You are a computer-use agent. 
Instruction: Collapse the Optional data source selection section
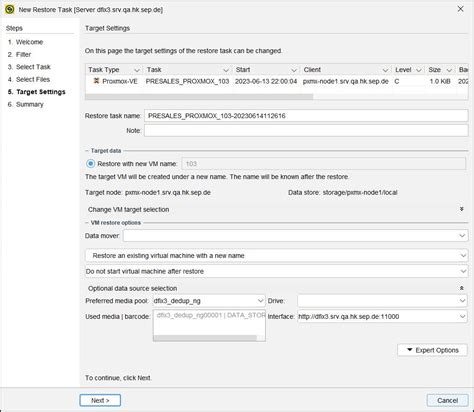(462, 288)
